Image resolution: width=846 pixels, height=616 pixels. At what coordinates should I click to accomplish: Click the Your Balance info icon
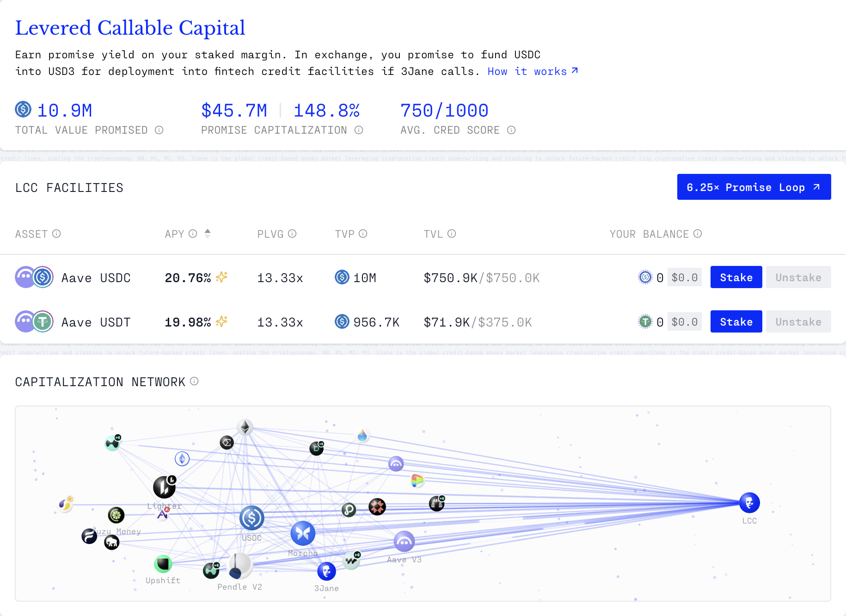[x=698, y=234]
